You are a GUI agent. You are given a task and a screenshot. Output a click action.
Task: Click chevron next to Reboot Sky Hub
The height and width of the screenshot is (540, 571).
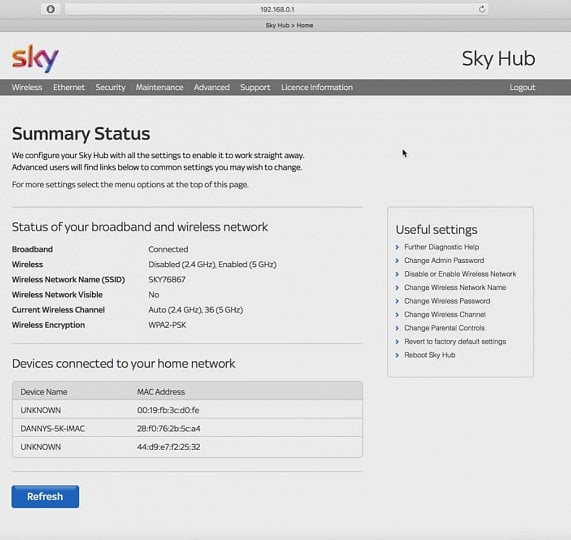pyautogui.click(x=397, y=355)
